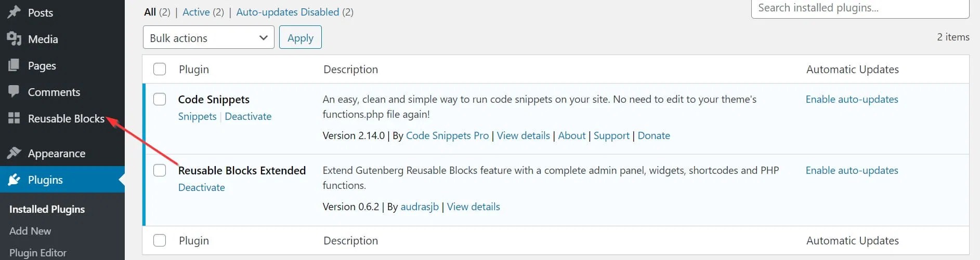Click the Media icon in sidebar
Screen dimensions: 980x260
click(x=14, y=39)
